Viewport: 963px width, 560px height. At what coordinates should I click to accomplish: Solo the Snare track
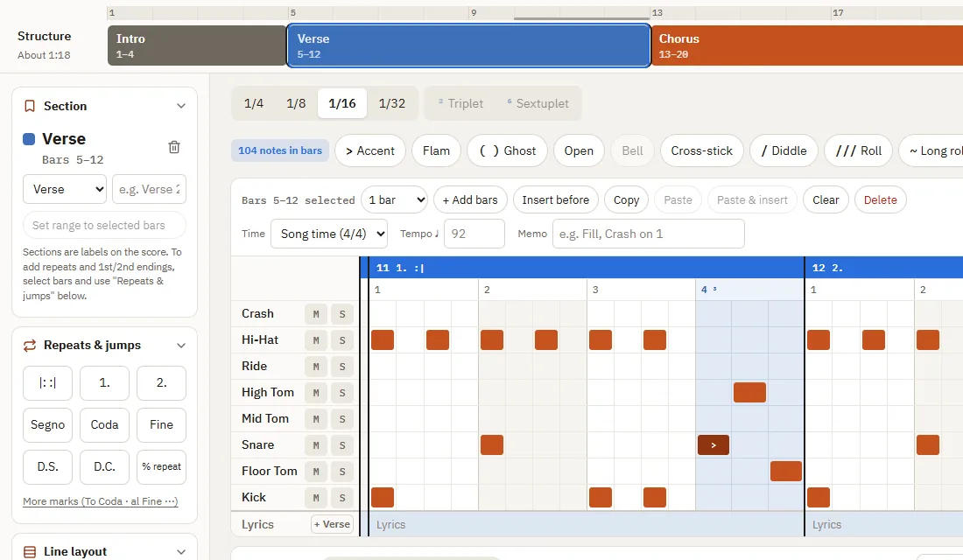(342, 445)
